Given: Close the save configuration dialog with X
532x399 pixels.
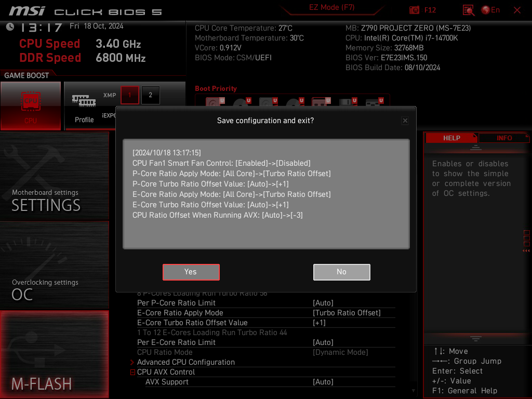Looking at the screenshot, I should pos(405,121).
